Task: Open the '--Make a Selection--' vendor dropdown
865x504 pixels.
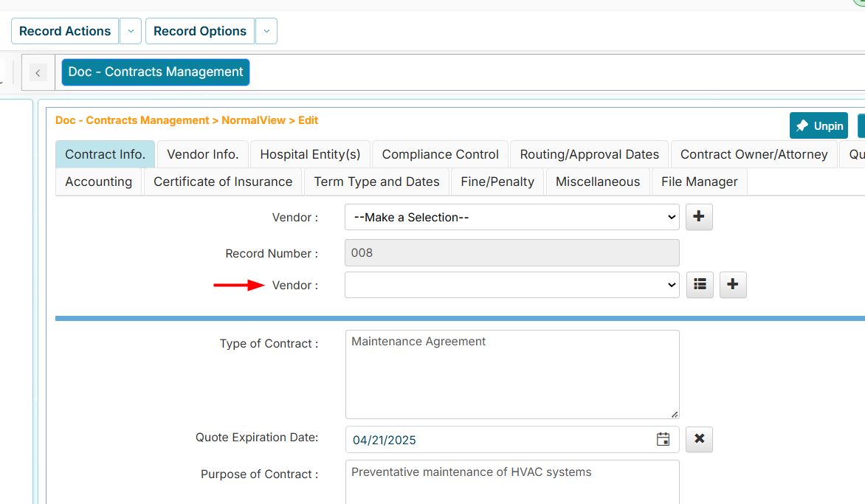Action: tap(511, 217)
